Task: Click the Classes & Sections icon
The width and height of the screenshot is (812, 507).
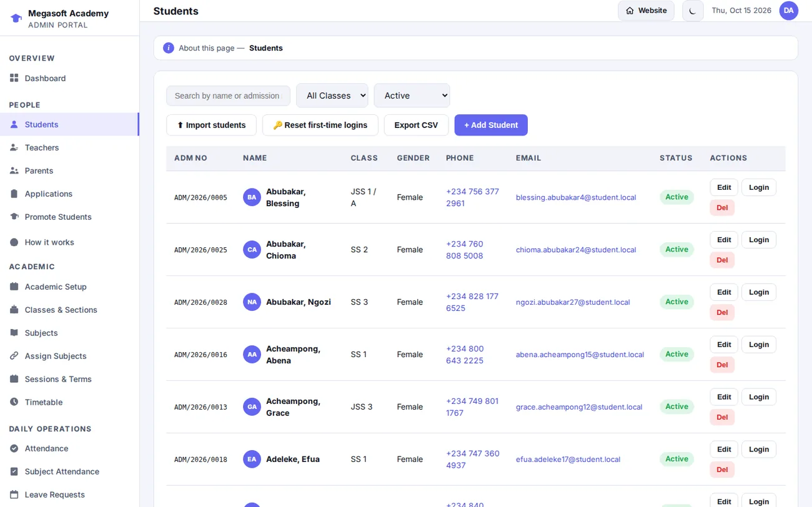Action: (14, 310)
